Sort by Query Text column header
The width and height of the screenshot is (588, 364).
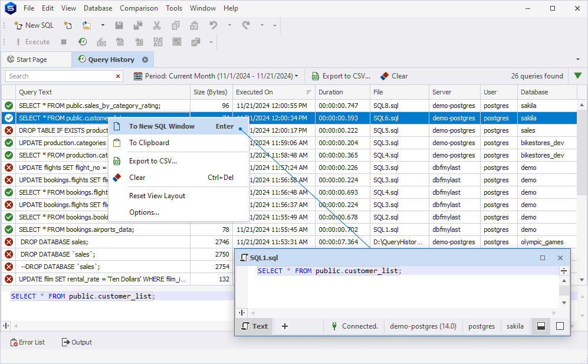coord(103,92)
